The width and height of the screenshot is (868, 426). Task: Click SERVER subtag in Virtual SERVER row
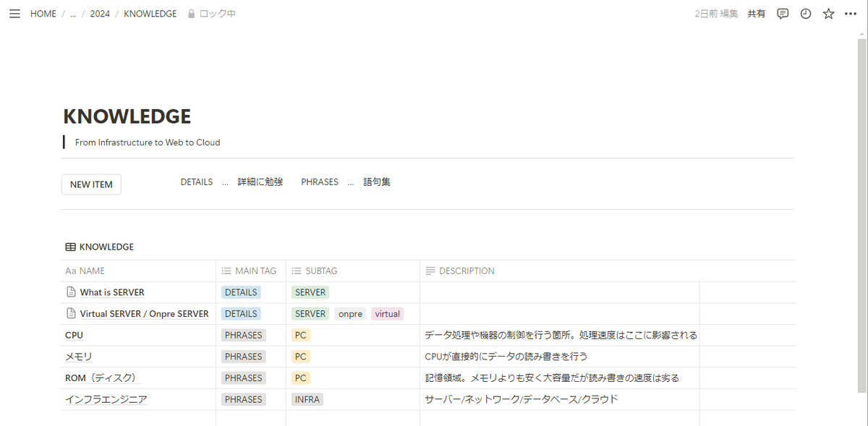coord(310,314)
